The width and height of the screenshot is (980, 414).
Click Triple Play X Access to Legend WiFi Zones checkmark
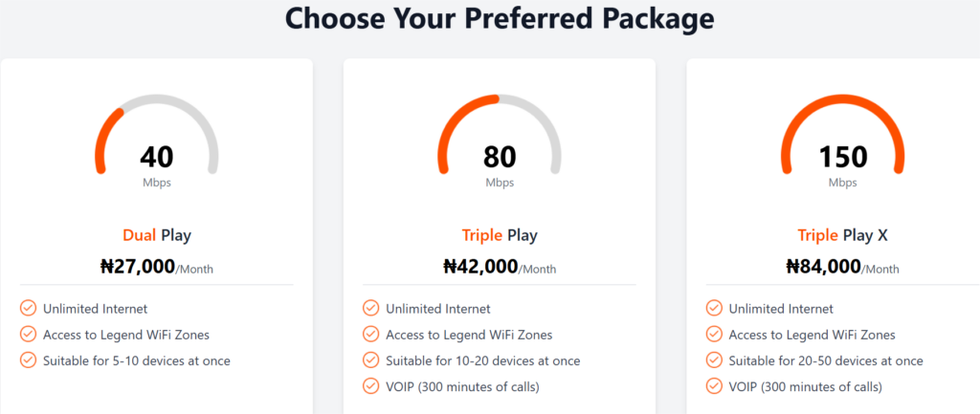click(x=713, y=335)
